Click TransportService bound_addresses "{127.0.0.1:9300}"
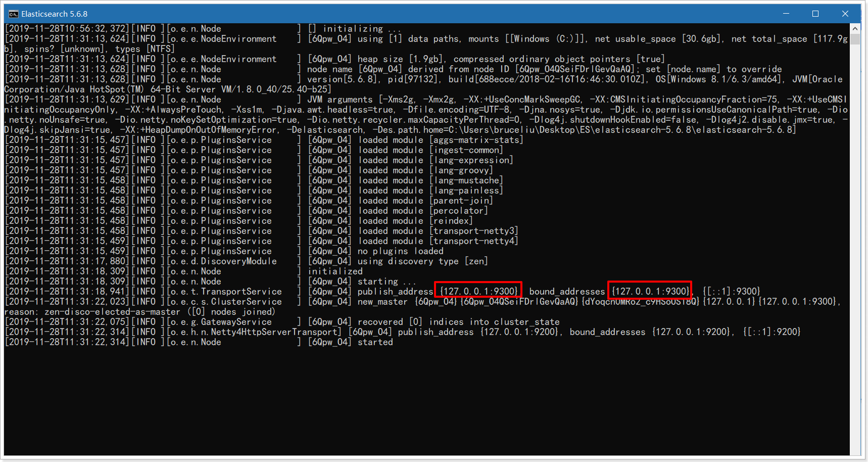 click(x=651, y=292)
